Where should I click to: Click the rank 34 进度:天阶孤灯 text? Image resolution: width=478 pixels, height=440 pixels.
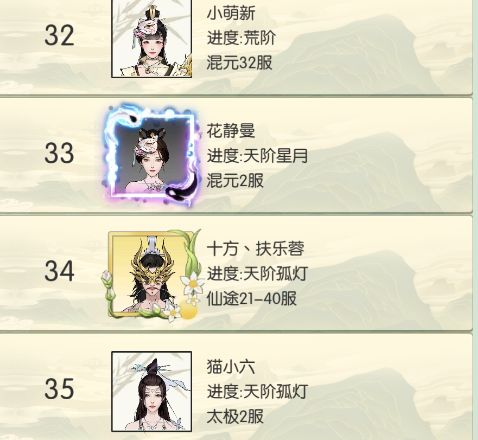(x=257, y=274)
